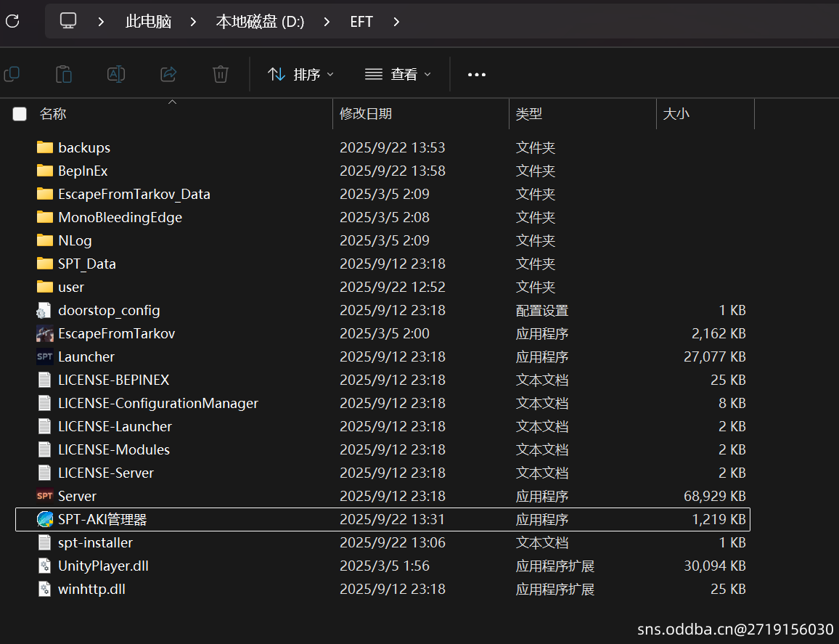Select the BepInEx folder icon
The width and height of the screenshot is (839, 644).
point(45,170)
